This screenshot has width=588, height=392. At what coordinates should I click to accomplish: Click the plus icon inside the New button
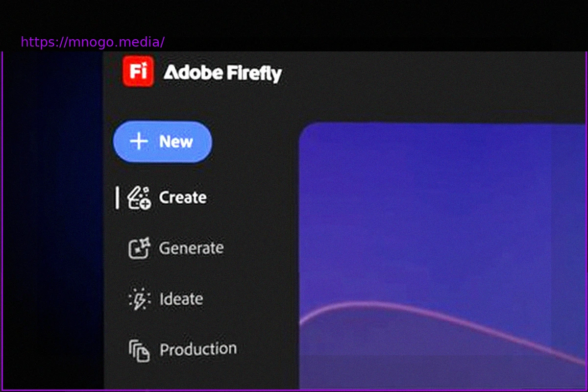click(x=139, y=142)
